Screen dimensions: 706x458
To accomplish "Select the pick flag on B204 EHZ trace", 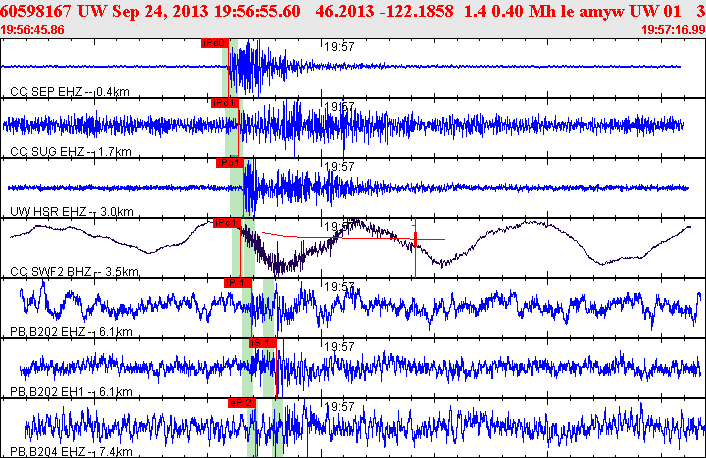I will (242, 402).
